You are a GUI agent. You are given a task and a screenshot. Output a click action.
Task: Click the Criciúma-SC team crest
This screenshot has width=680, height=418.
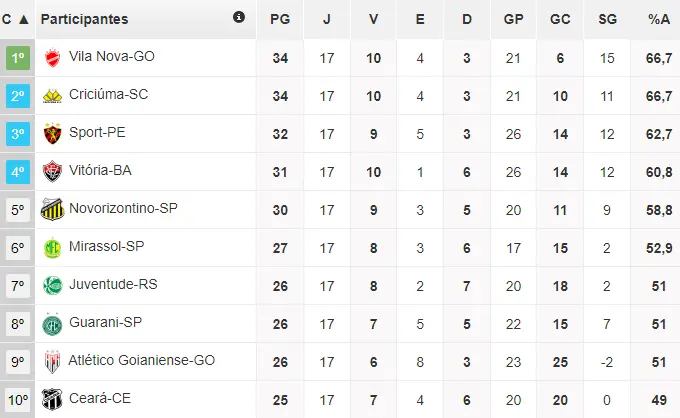pyautogui.click(x=52, y=95)
